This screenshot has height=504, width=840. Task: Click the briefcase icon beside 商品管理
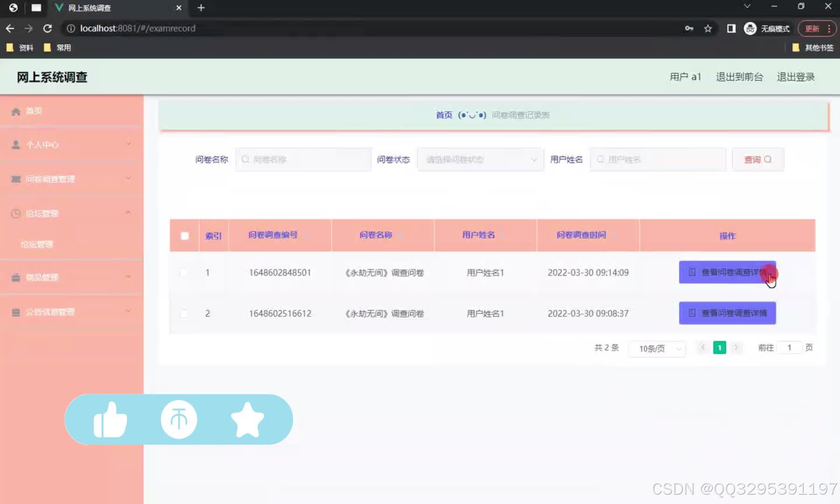(16, 278)
